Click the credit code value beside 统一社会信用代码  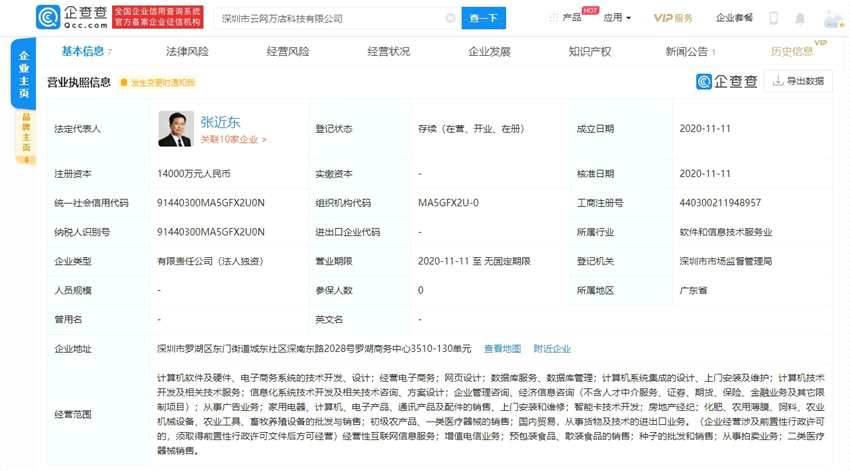pyautogui.click(x=211, y=203)
